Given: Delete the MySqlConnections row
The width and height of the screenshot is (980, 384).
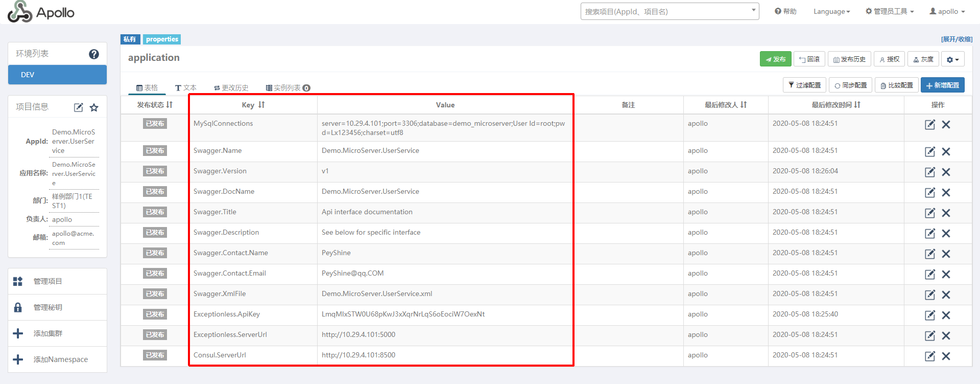Looking at the screenshot, I should click(946, 124).
